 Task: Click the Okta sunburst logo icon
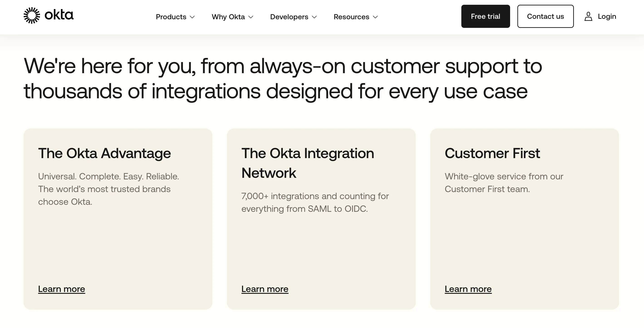pos(32,15)
